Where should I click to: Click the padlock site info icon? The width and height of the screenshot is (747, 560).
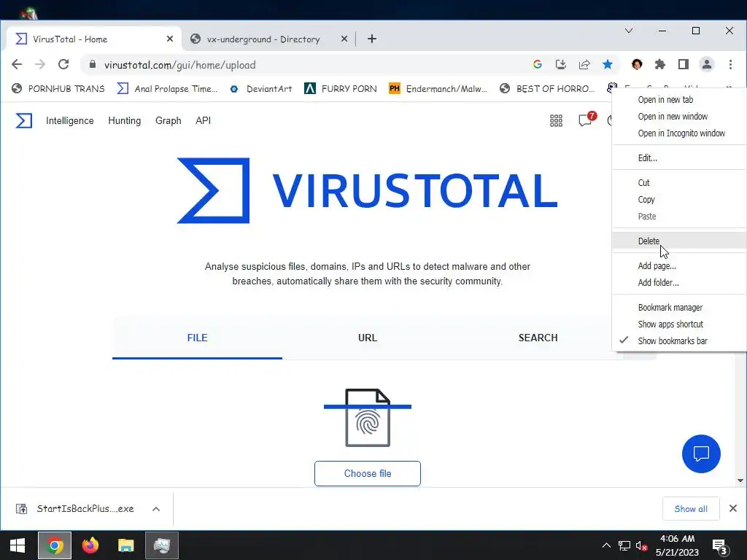(93, 64)
